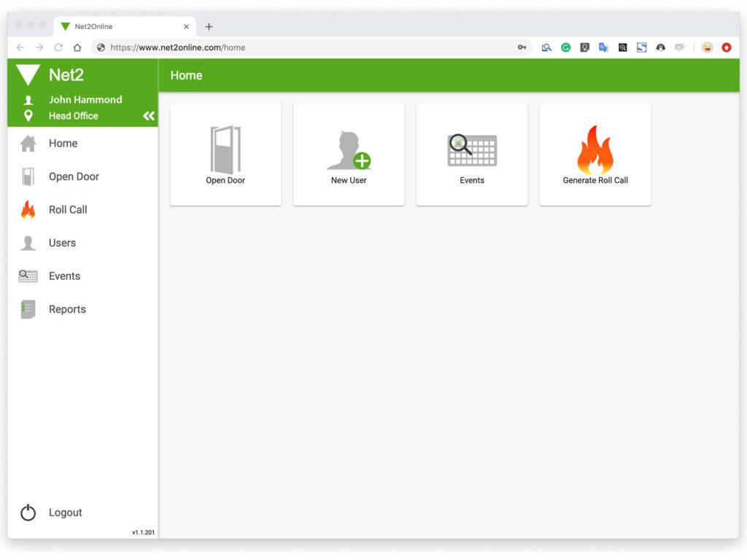Open the Events tile with calendar icon
747x560 pixels.
pos(472,155)
